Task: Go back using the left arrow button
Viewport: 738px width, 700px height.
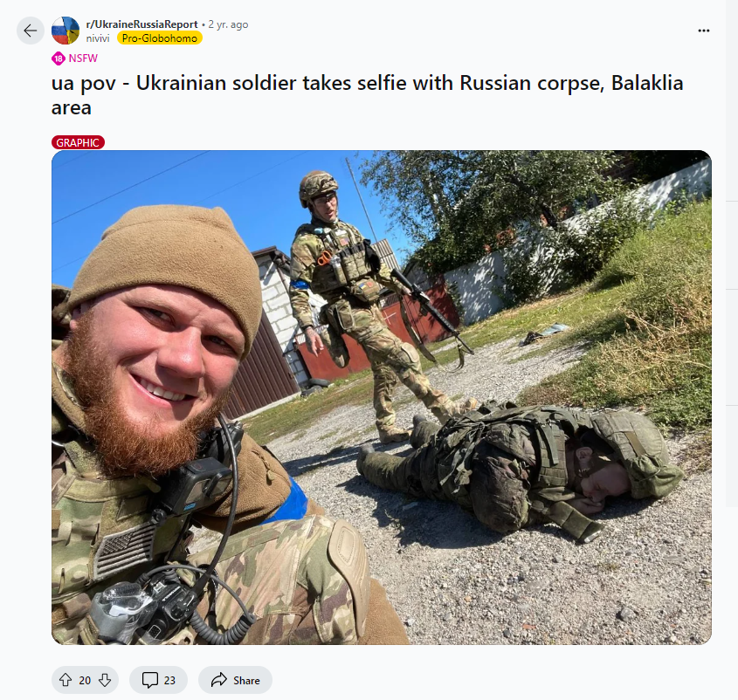Action: 30,31
